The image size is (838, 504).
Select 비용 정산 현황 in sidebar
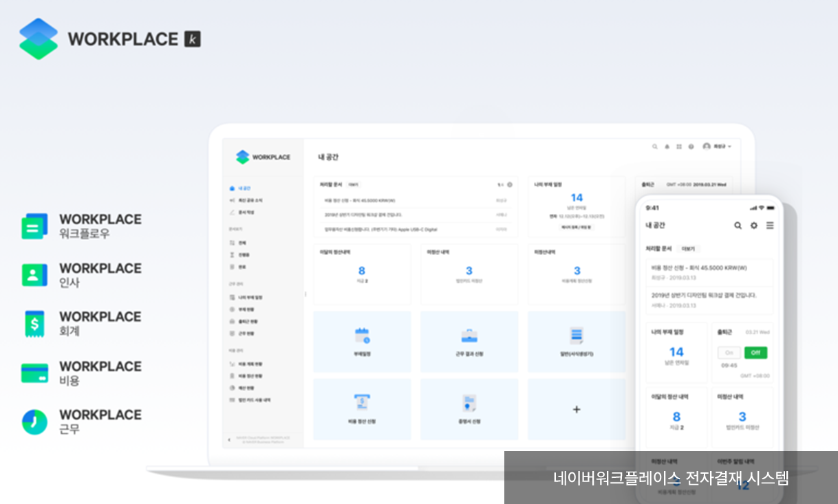246,376
